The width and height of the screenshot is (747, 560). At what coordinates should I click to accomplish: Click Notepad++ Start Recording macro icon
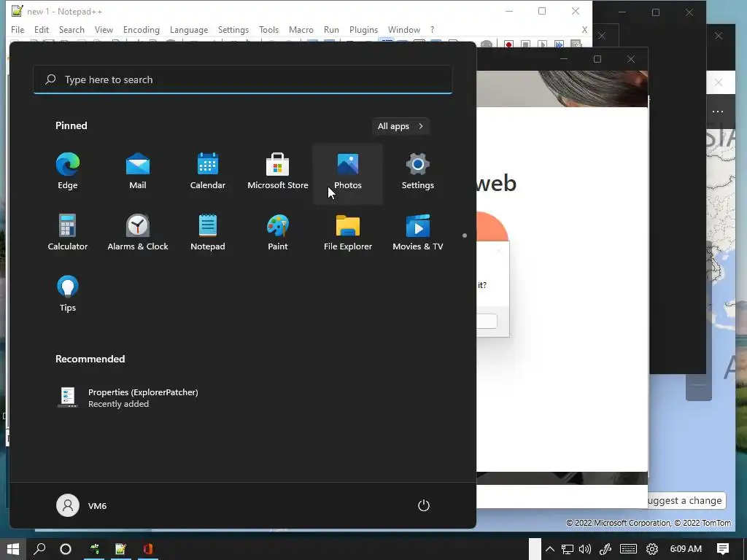point(508,44)
